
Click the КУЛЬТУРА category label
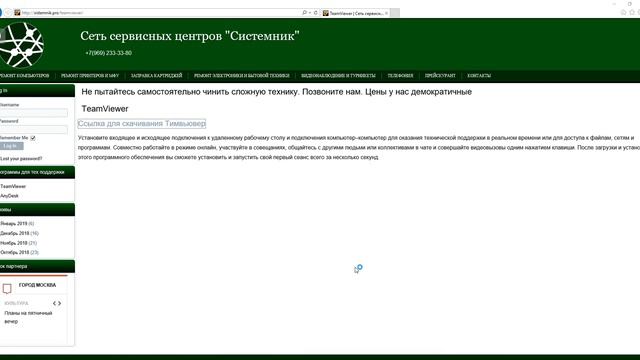pyautogui.click(x=16, y=303)
